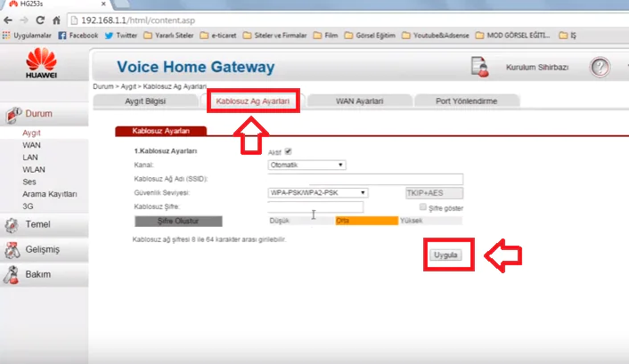The height and width of the screenshot is (364, 629).
Task: Click the Uygula apply button
Action: click(x=445, y=255)
